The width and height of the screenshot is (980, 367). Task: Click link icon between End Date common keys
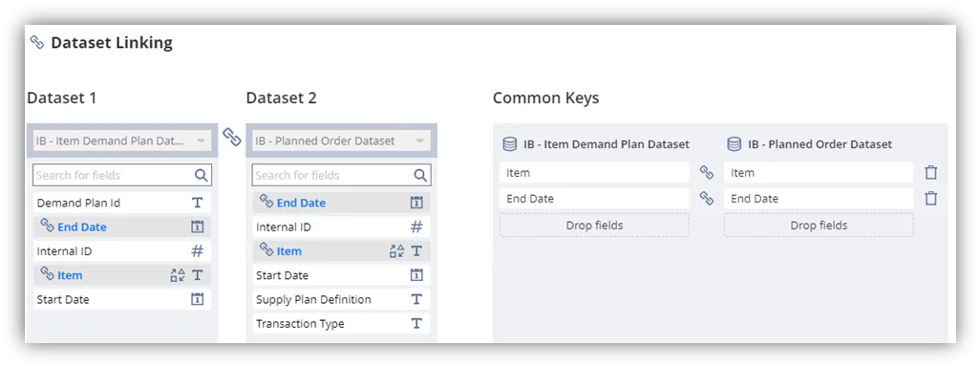point(706,198)
